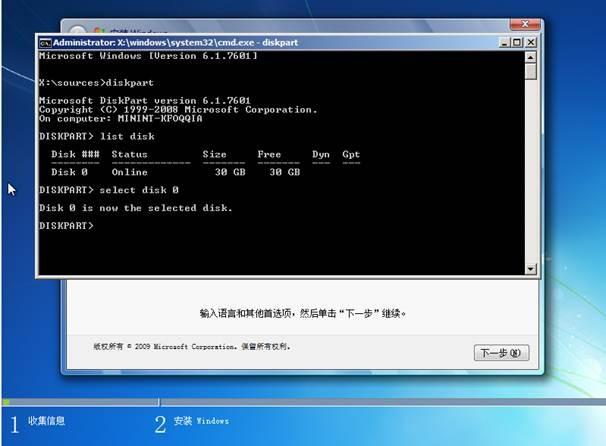The height and width of the screenshot is (446, 606).
Task: Click the setup instruction text about 下一步
Action: [x=303, y=313]
